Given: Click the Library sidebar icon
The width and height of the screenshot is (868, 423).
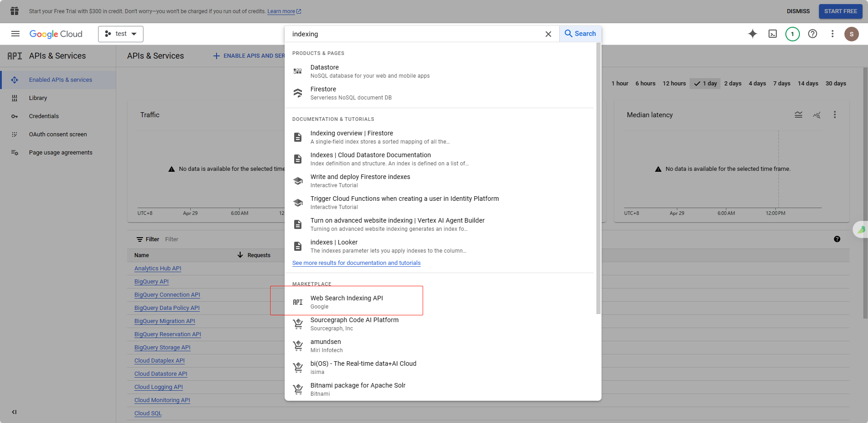Looking at the screenshot, I should click(15, 98).
